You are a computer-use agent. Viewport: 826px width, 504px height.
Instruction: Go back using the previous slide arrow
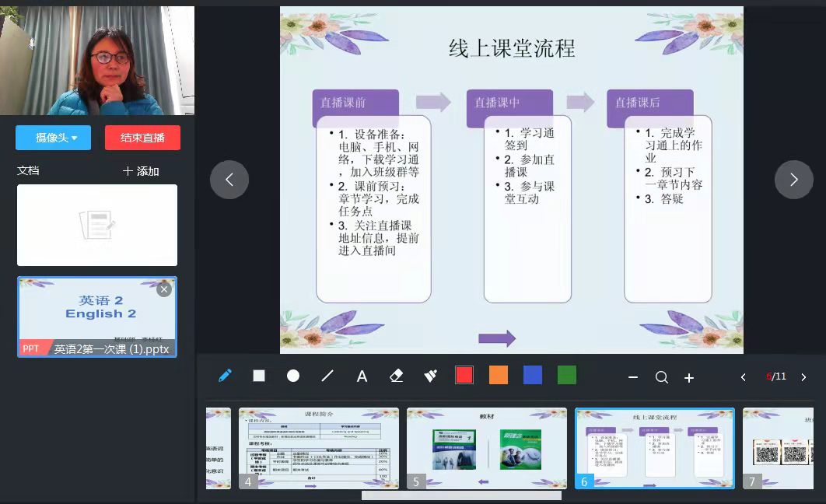pyautogui.click(x=229, y=180)
